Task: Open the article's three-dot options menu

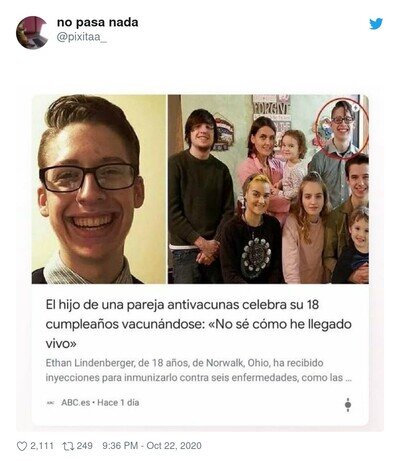Action: pos(348,404)
